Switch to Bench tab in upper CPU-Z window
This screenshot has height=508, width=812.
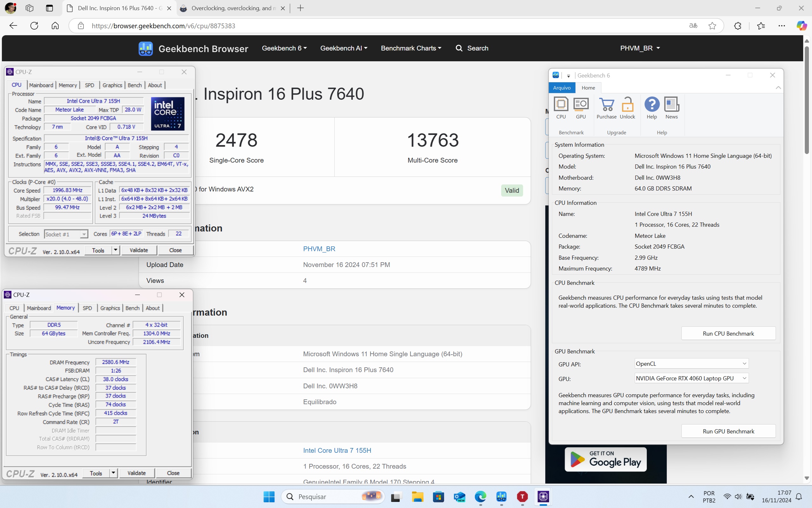pos(135,85)
